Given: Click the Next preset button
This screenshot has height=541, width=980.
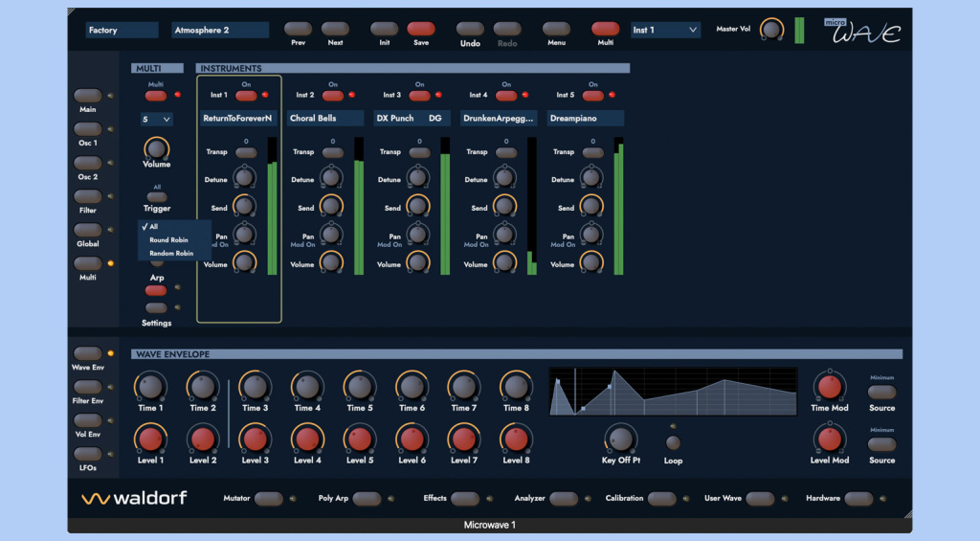Looking at the screenshot, I should click(335, 29).
